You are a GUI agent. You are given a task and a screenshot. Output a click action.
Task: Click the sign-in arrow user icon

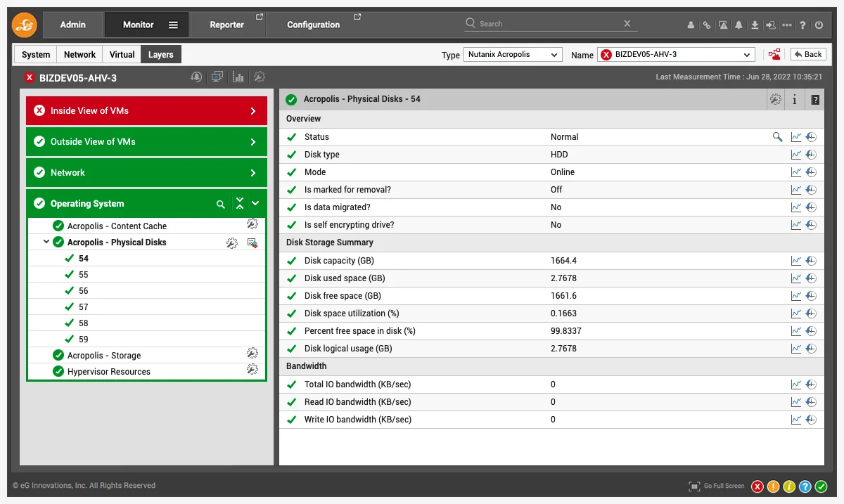point(771,25)
